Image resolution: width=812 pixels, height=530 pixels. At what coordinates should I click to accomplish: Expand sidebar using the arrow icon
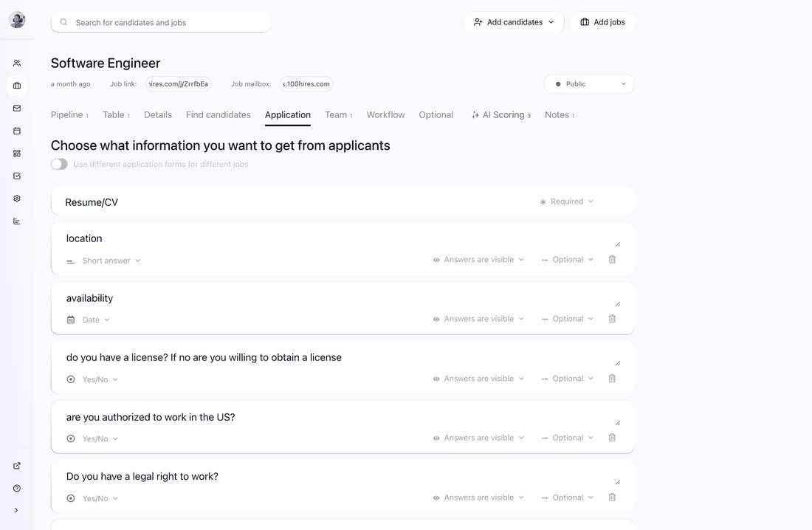[16, 510]
